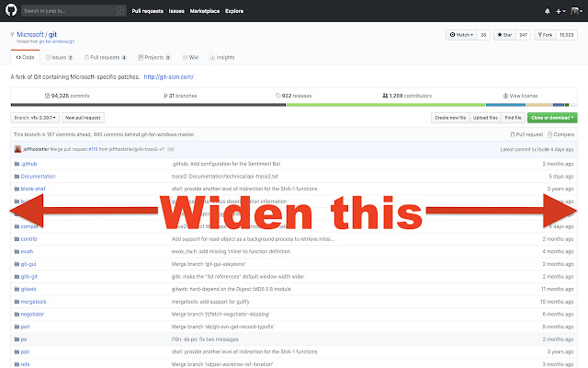The height and width of the screenshot is (368, 588).
Task: View 94,328 commits
Action: pyautogui.click(x=67, y=96)
